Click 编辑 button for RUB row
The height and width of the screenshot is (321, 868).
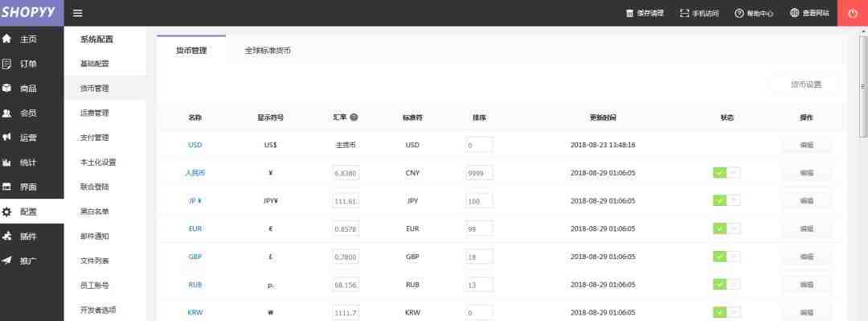coord(807,285)
